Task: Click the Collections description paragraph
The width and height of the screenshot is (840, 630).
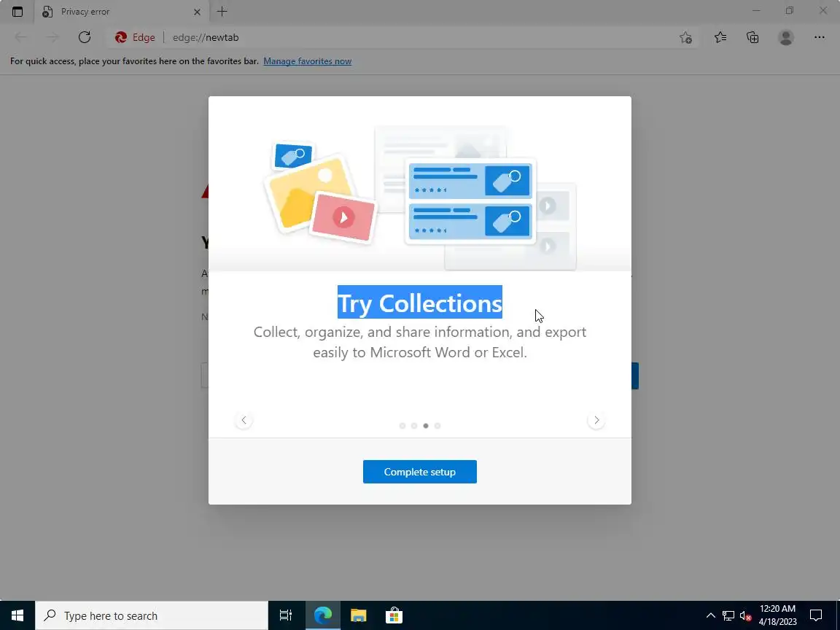Action: coord(420,342)
